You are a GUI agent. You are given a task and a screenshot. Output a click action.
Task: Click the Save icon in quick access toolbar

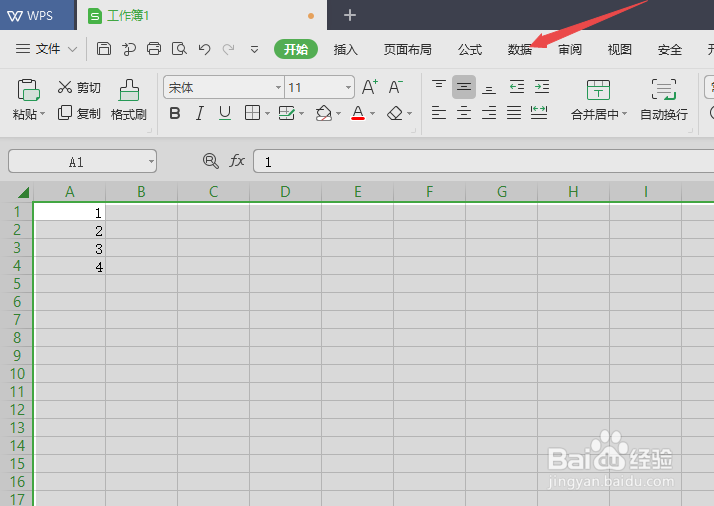104,49
